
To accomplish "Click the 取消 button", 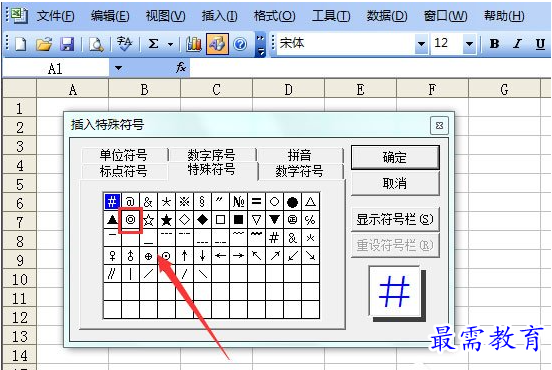I will pyautogui.click(x=395, y=183).
